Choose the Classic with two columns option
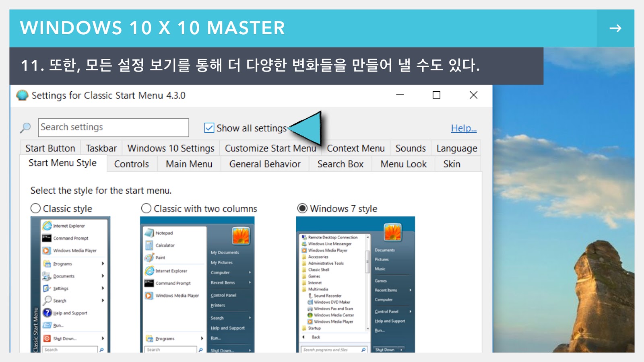 coord(146,208)
